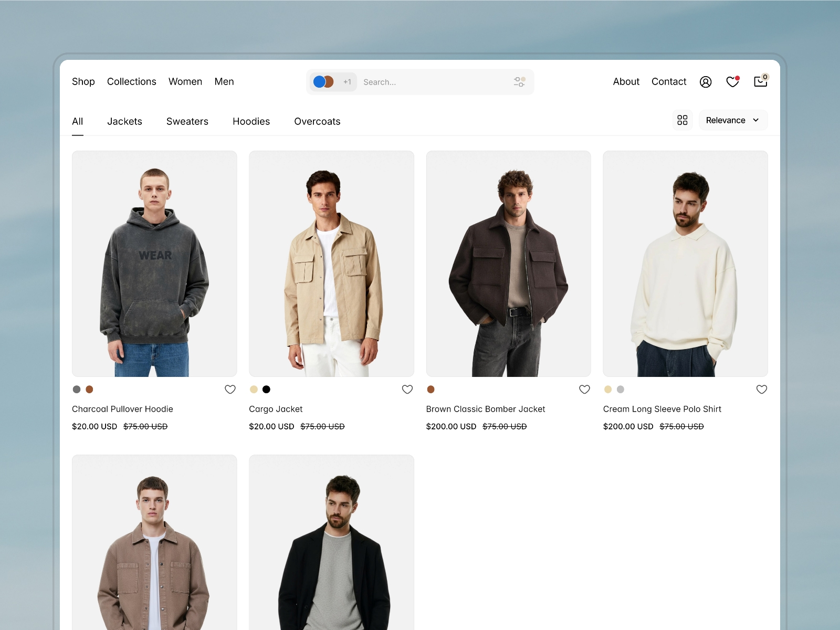Open the brown overshirt product image
840x630 pixels.
coord(154,542)
